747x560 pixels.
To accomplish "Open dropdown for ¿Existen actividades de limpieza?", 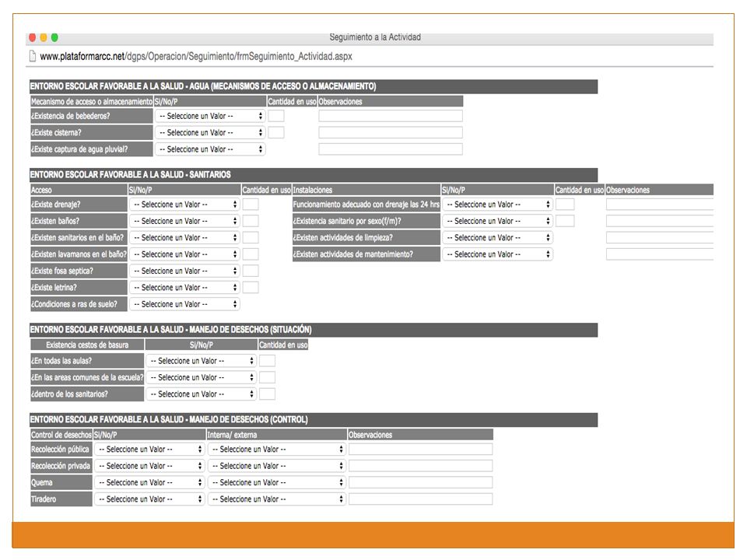I will tap(497, 238).
